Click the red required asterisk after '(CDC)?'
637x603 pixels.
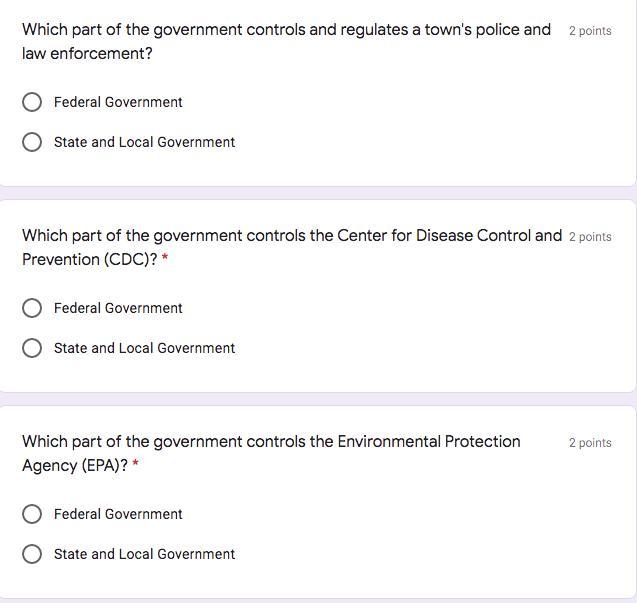[x=165, y=258]
